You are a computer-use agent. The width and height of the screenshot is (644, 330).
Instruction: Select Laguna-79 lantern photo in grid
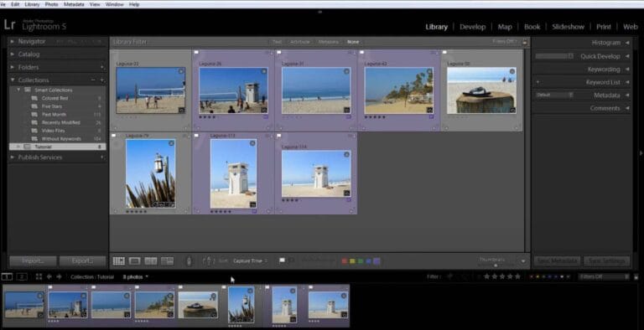point(151,173)
